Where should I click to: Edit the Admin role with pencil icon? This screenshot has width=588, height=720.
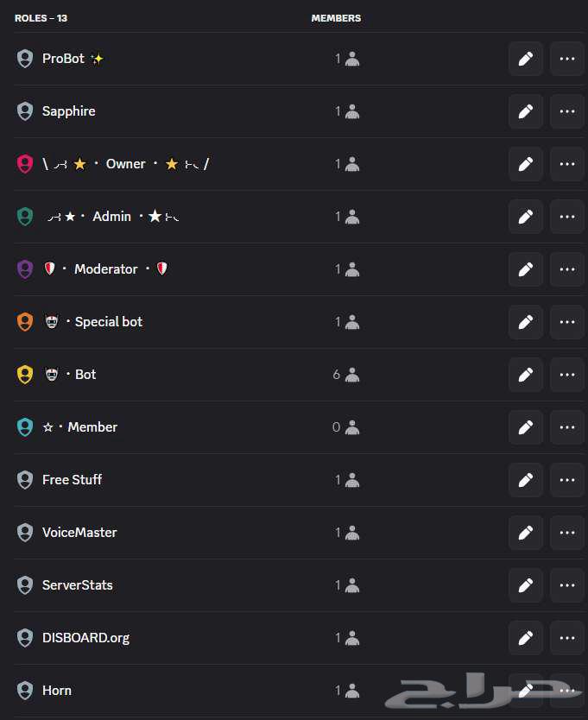pyautogui.click(x=525, y=217)
